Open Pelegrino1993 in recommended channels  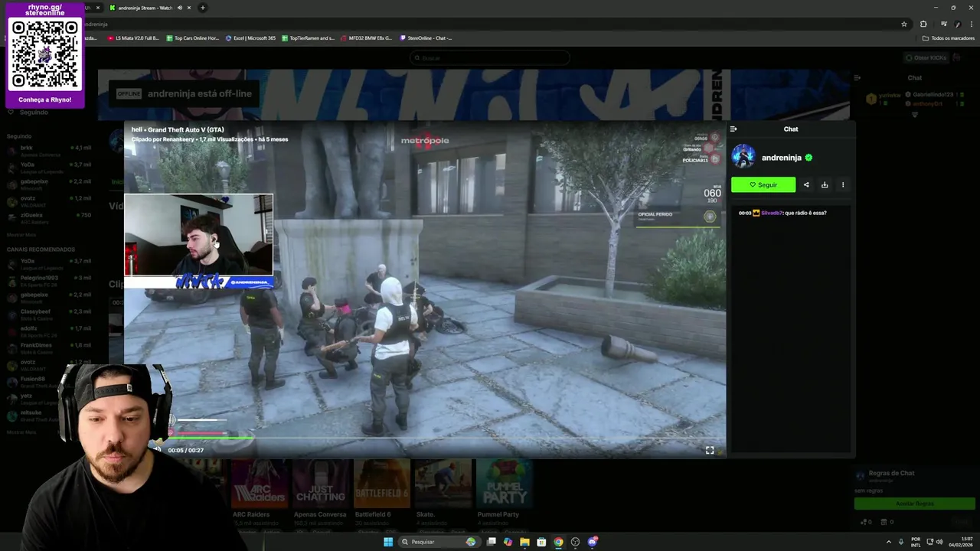pos(49,281)
